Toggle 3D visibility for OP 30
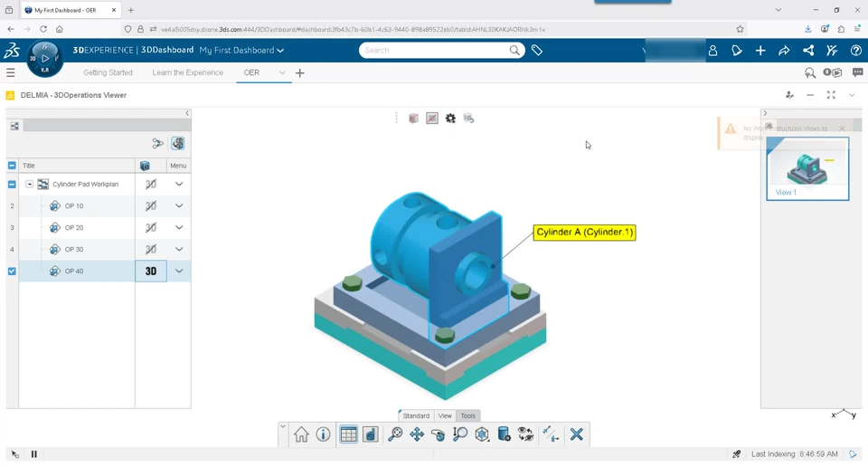868x467 pixels. pos(151,249)
